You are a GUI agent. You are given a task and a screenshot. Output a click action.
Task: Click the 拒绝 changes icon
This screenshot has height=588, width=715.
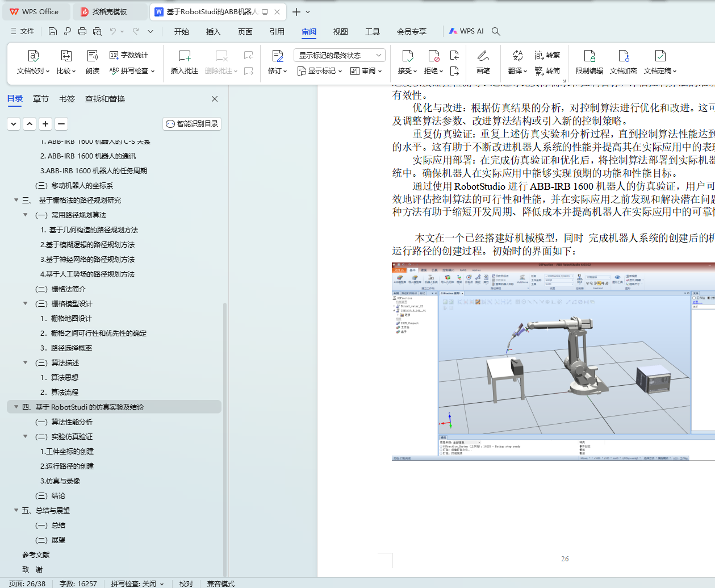click(433, 56)
